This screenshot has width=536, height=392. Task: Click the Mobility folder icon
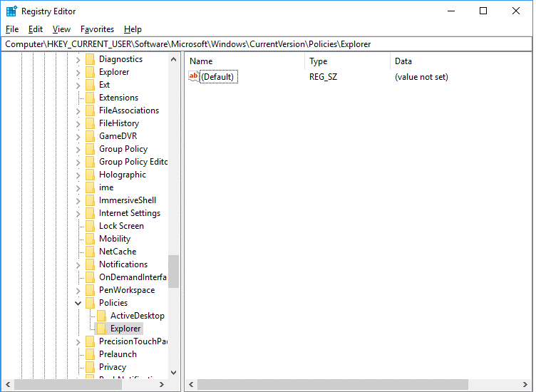click(91, 239)
